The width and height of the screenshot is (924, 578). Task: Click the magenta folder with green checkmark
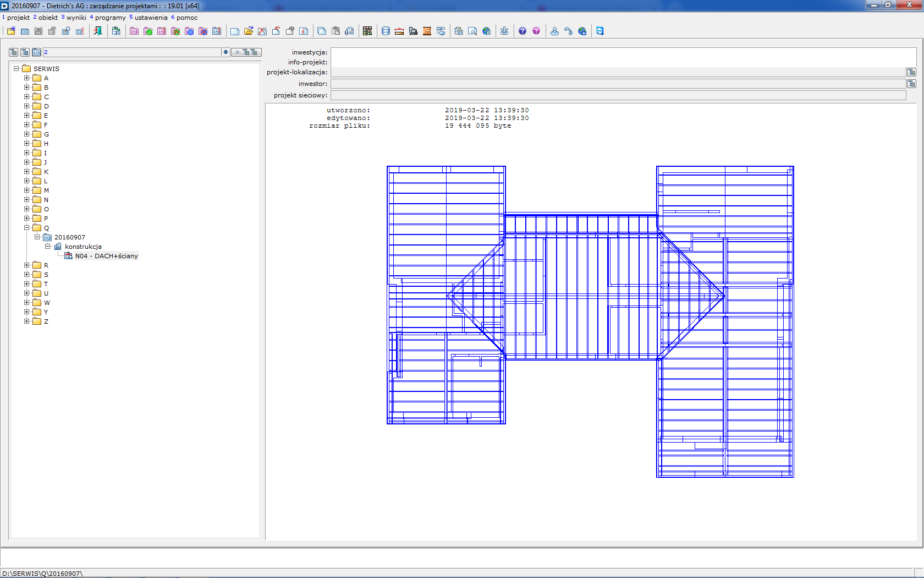[x=148, y=31]
